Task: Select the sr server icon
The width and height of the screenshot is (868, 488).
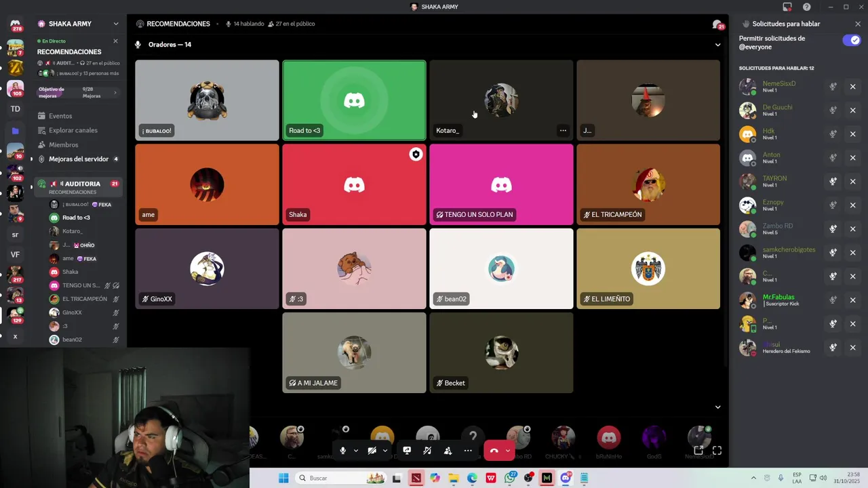Action: point(15,235)
